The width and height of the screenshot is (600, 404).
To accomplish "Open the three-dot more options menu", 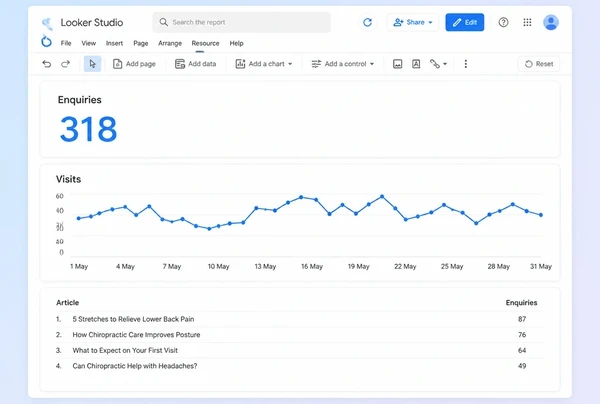I will point(466,64).
